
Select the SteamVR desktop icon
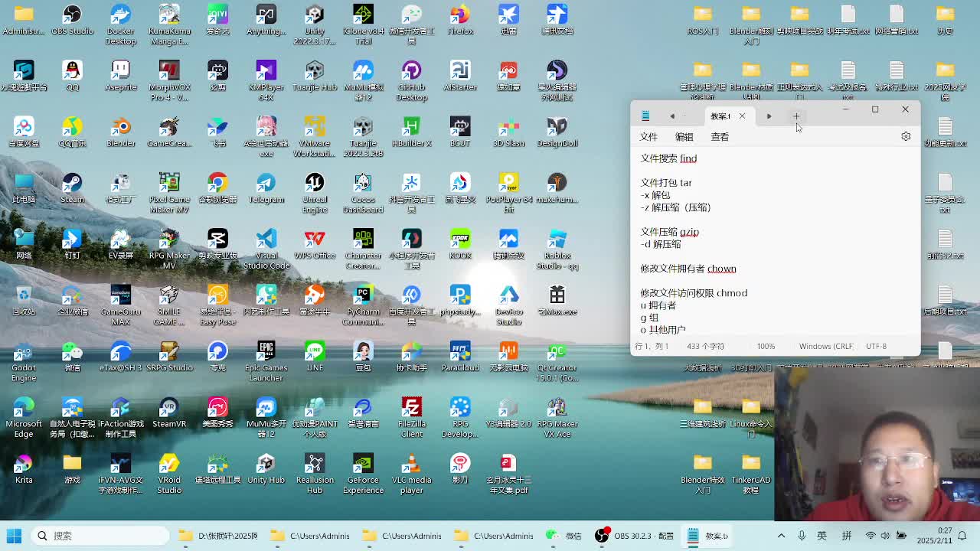click(x=169, y=413)
